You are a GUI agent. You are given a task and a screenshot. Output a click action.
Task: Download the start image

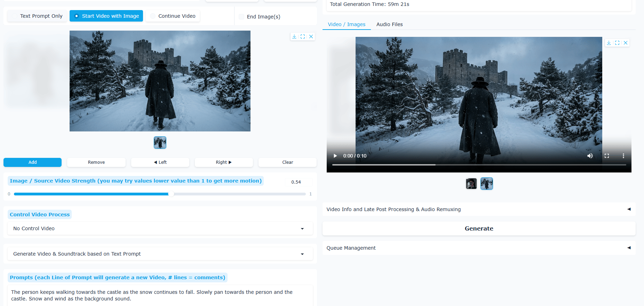point(294,37)
